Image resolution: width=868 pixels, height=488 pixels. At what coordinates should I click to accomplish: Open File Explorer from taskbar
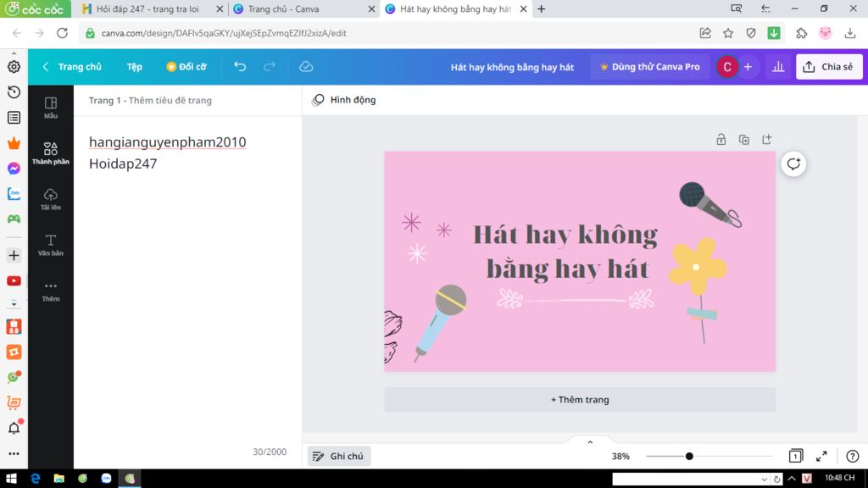58,479
